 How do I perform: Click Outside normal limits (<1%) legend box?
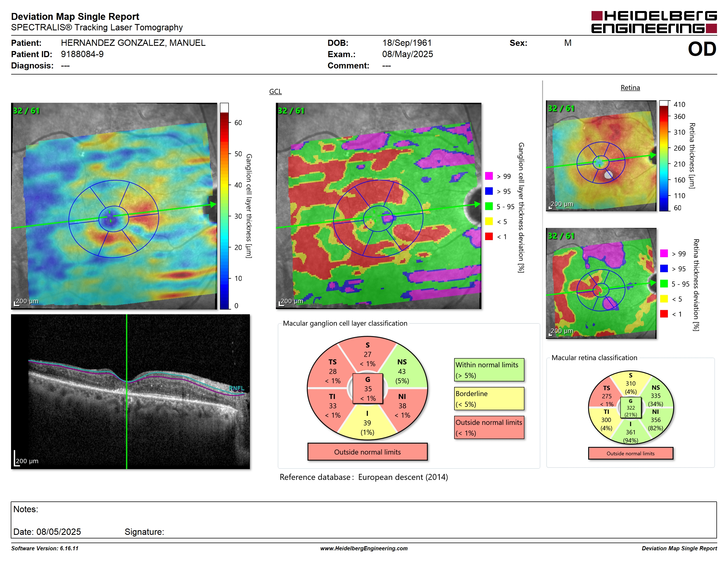tap(489, 427)
